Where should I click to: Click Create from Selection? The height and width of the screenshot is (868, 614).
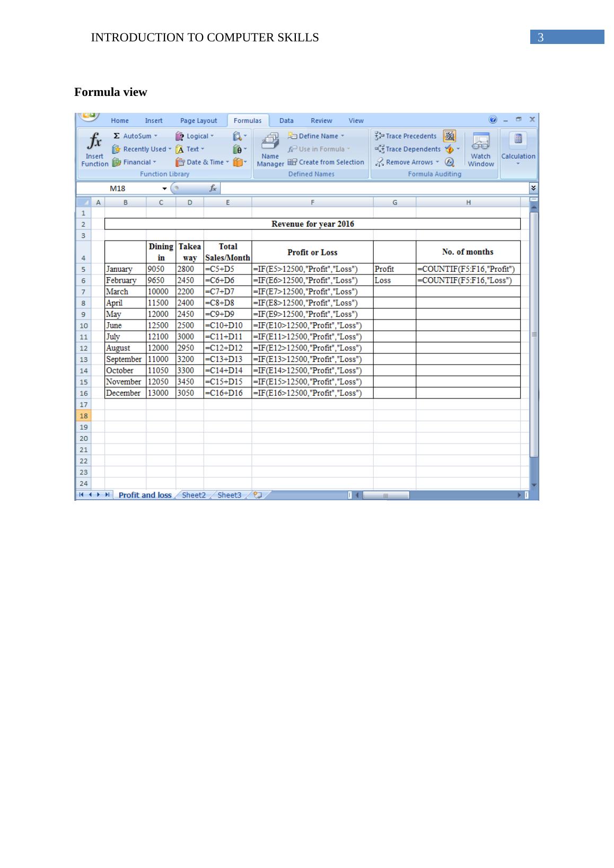[x=326, y=162]
